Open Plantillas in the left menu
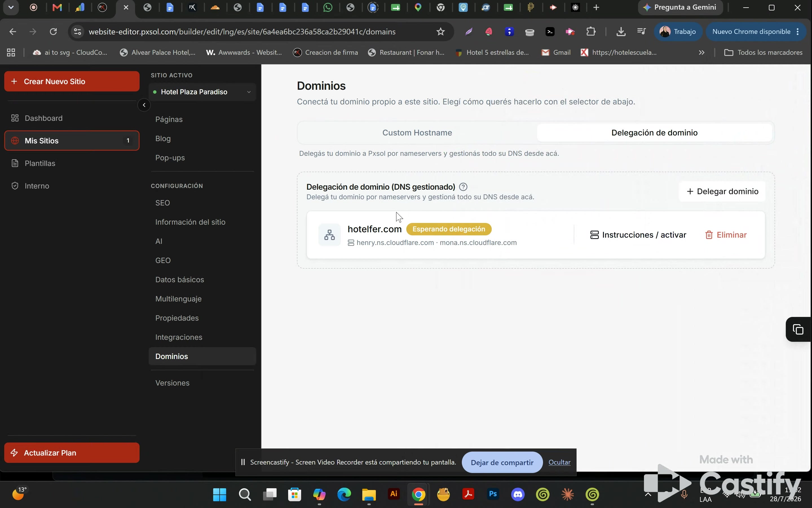The width and height of the screenshot is (812, 508). click(72, 163)
